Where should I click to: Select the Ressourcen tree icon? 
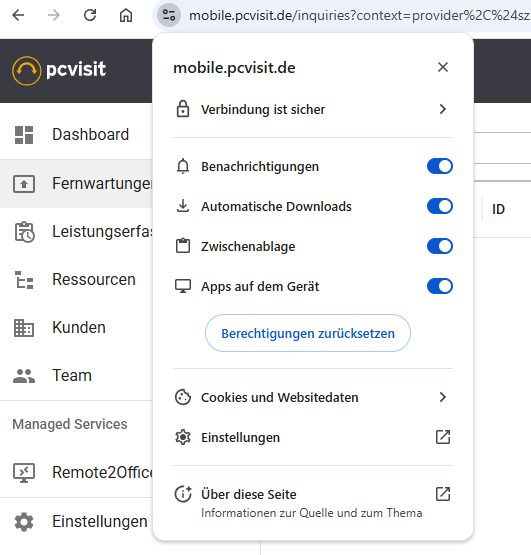(24, 280)
